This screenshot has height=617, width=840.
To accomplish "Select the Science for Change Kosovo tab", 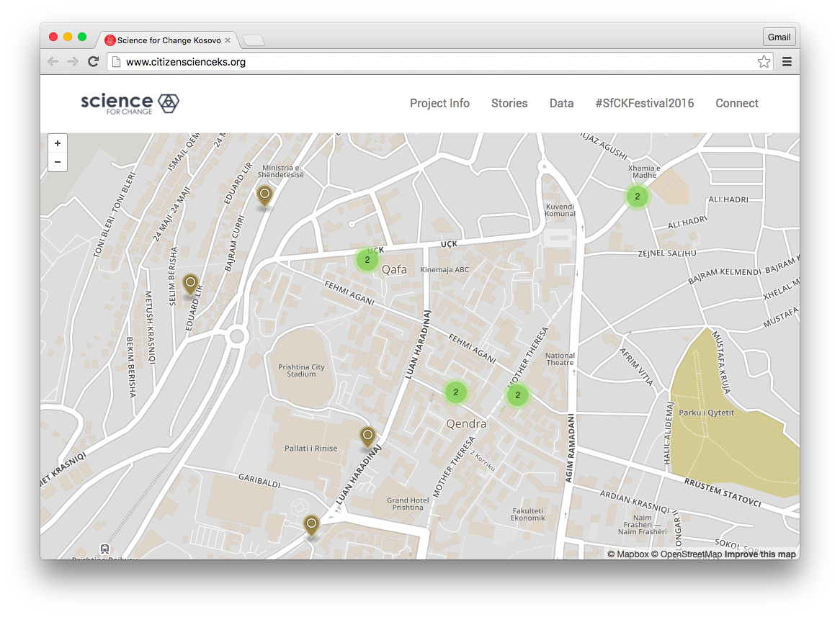I will point(169,40).
